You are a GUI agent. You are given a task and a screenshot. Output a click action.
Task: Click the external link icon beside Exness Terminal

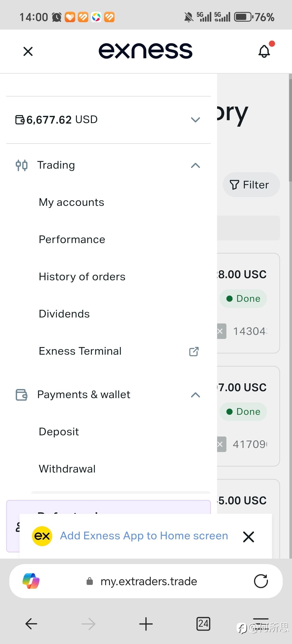coord(194,351)
